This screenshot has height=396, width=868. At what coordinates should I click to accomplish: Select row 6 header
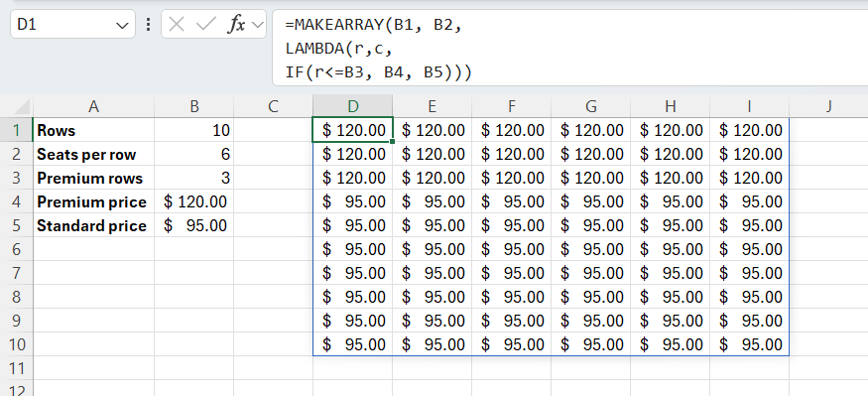click(x=17, y=249)
